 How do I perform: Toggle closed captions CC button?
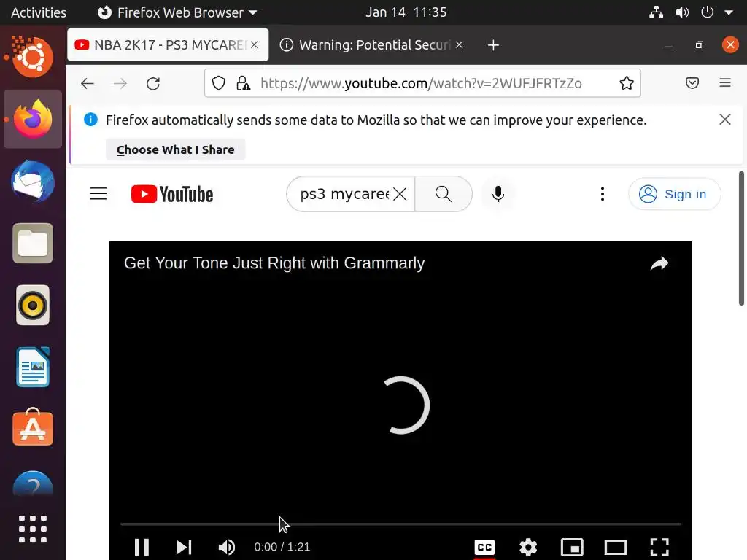(x=484, y=547)
